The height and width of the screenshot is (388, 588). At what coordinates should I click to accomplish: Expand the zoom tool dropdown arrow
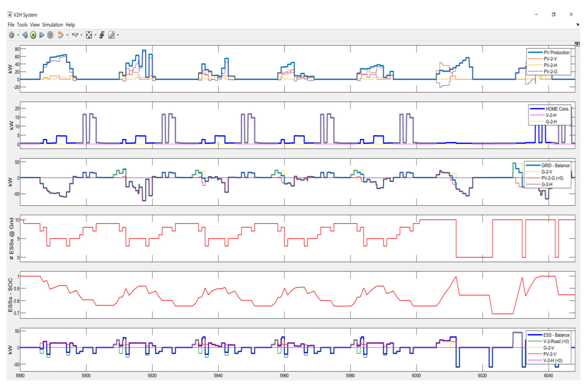(x=81, y=35)
